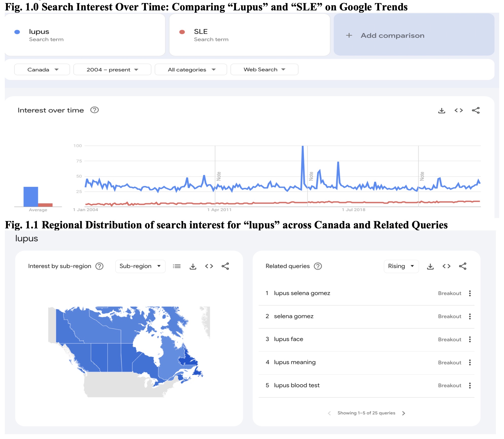The height and width of the screenshot is (439, 504).
Task: Open help for Related queries
Action: pyautogui.click(x=318, y=266)
